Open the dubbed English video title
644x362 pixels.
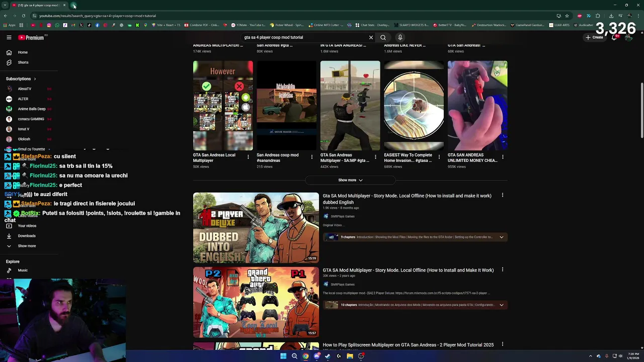click(407, 199)
